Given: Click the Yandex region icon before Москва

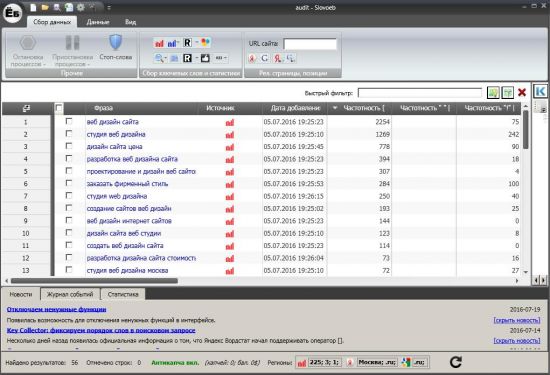Looking at the screenshot, I should click(349, 362).
